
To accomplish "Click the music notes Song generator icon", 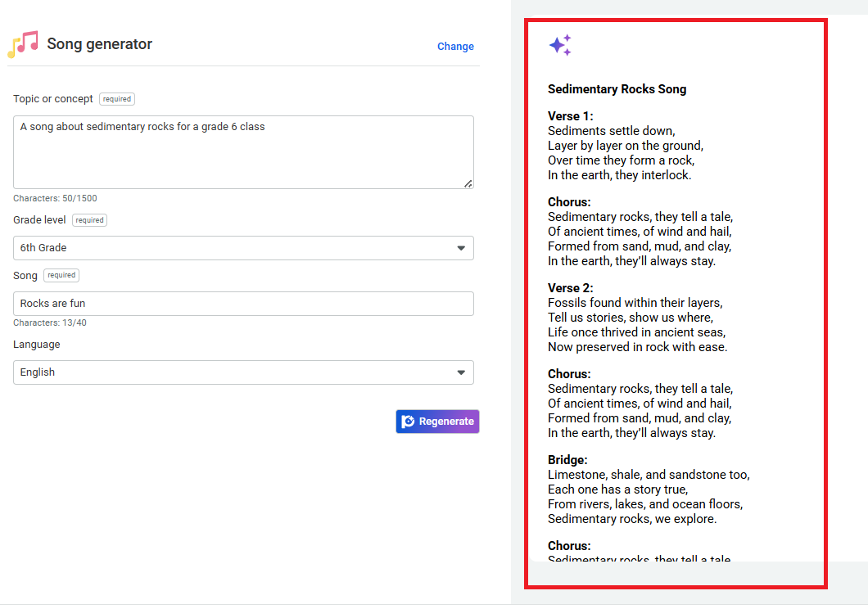I will coord(23,44).
